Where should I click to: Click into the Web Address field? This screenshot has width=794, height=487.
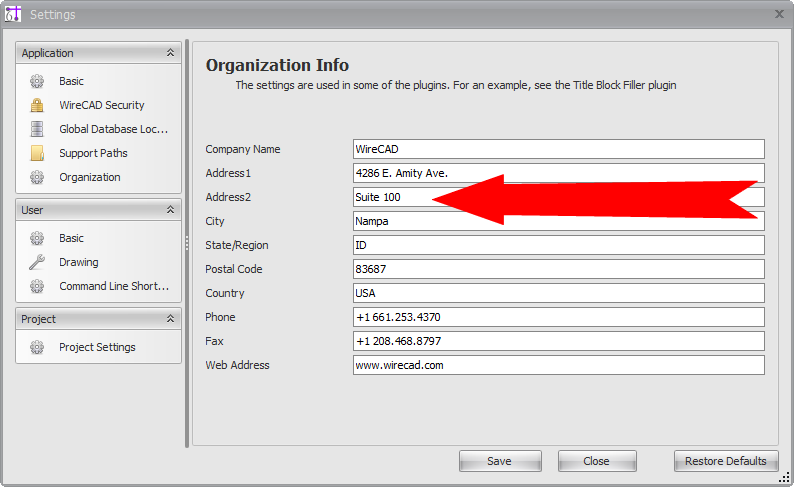pos(559,365)
